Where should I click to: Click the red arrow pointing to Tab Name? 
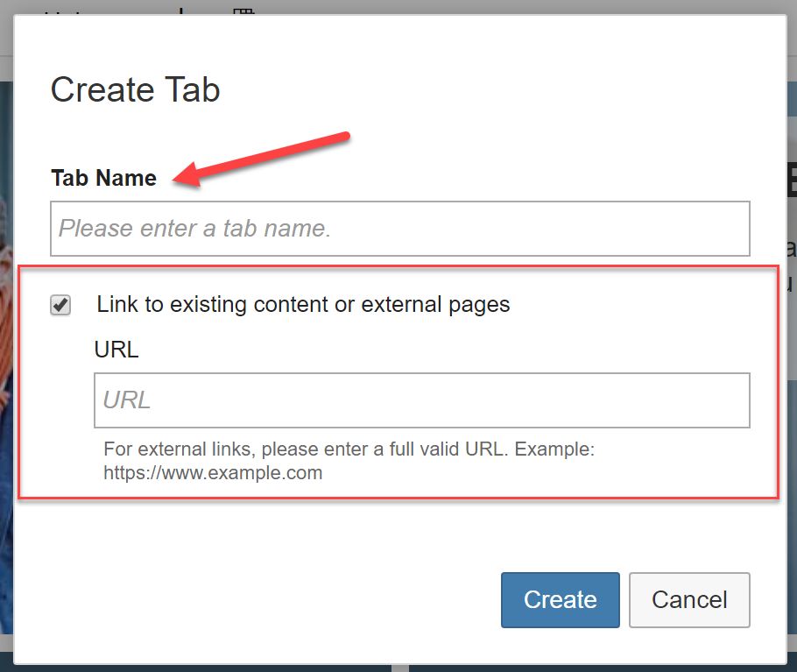[261, 159]
